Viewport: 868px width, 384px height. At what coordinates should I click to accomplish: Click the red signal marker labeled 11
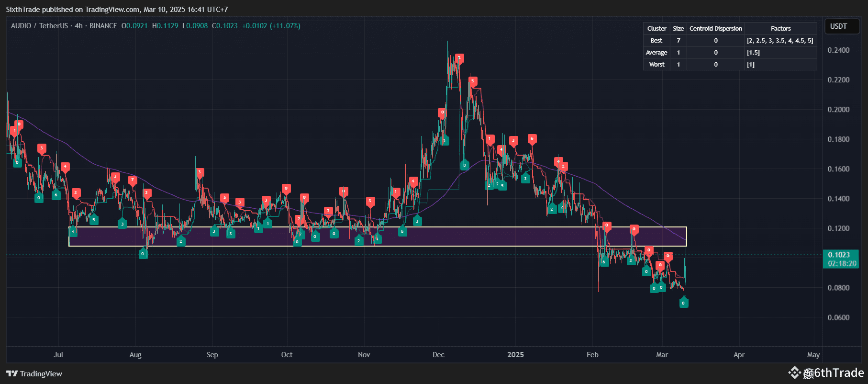[344, 192]
